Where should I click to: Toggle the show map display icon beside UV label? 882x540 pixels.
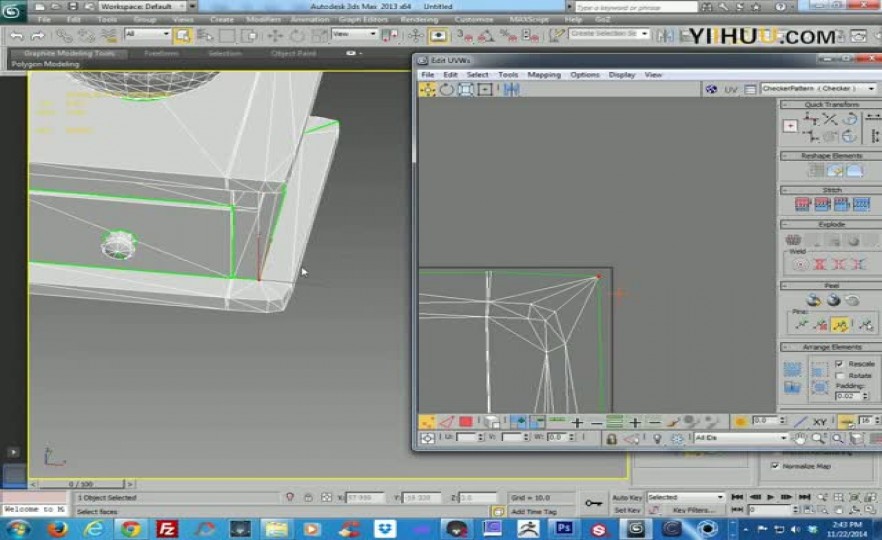click(711, 89)
